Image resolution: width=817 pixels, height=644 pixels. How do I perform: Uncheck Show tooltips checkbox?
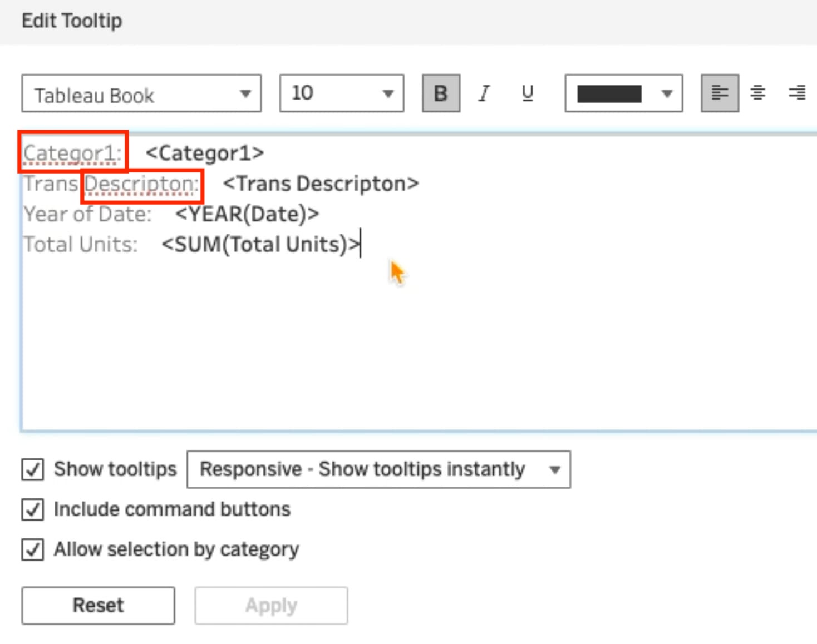coord(33,469)
